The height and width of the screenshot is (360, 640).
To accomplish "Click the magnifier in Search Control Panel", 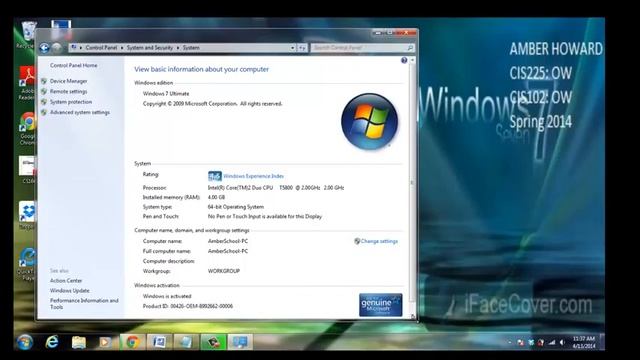I will (410, 48).
